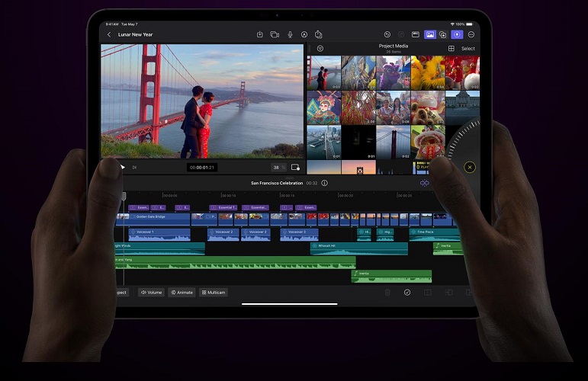This screenshot has height=381, width=588.
Task: Toggle the viewer layout icon
Action: 416,34
